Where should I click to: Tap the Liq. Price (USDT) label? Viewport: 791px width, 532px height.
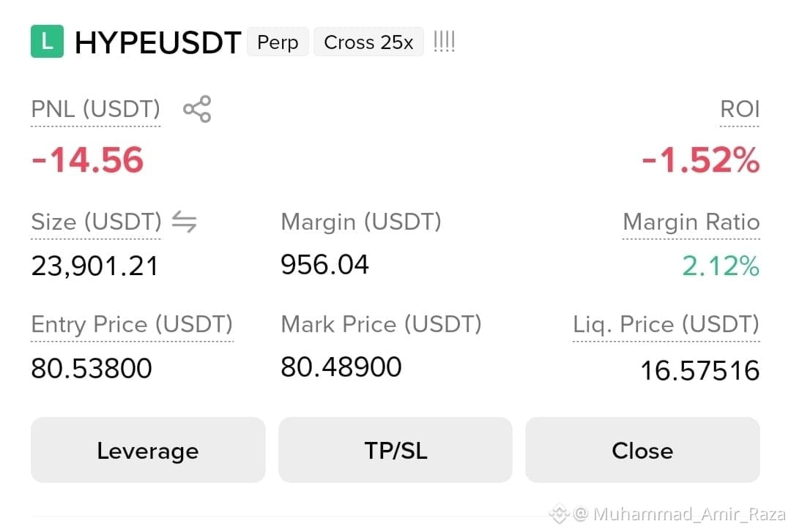(x=666, y=324)
